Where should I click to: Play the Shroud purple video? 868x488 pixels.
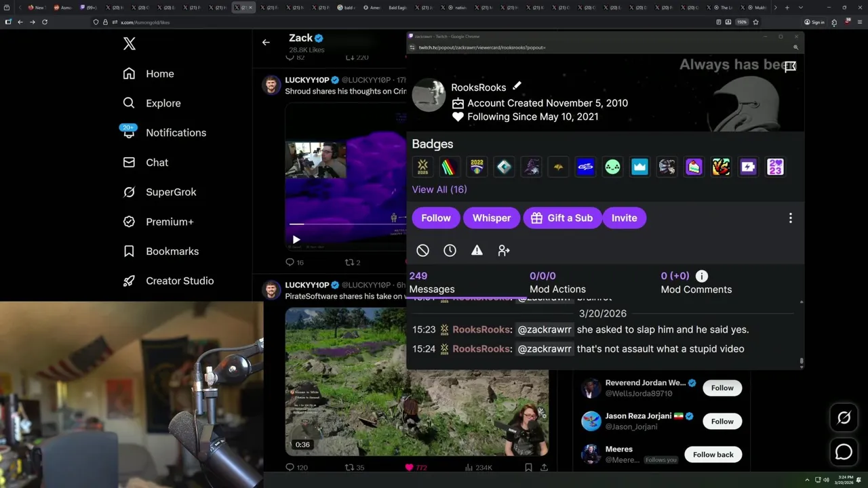[296, 239]
